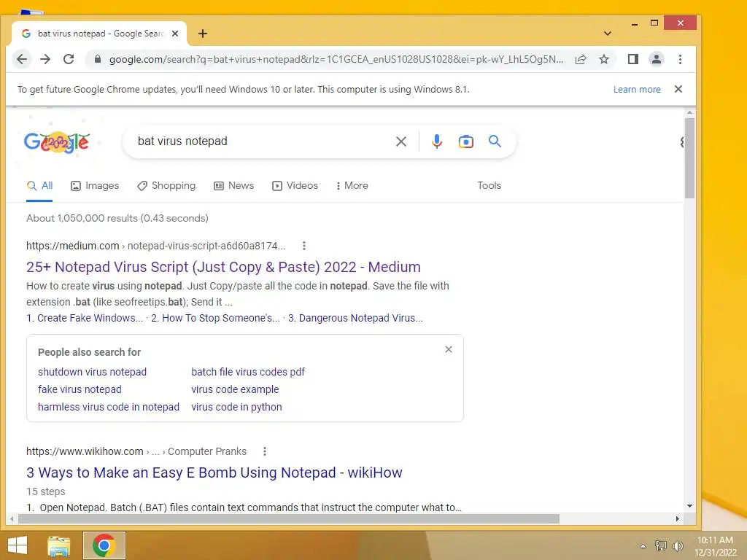
Task: Open the 25+ Notepad Virus Script result
Action: point(223,267)
